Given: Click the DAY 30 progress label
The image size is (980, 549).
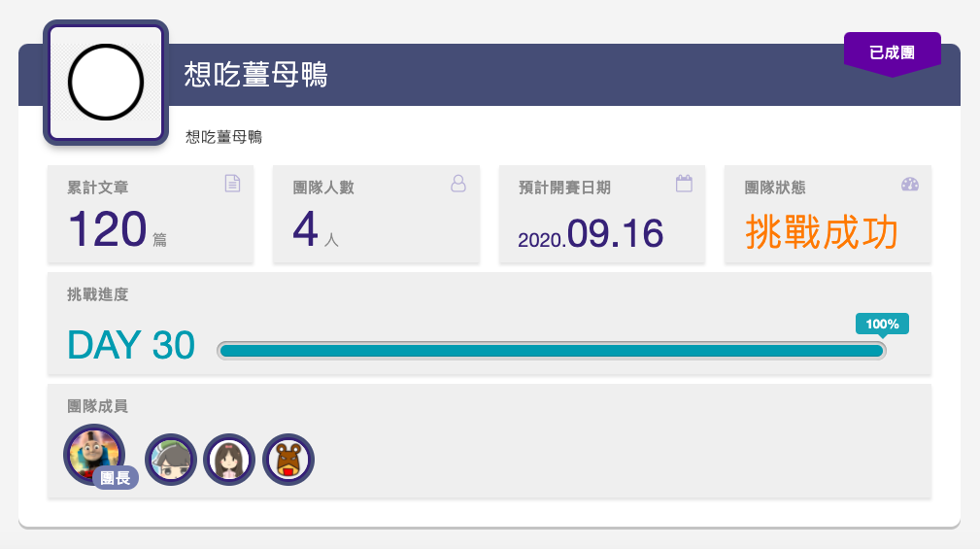Looking at the screenshot, I should (131, 345).
